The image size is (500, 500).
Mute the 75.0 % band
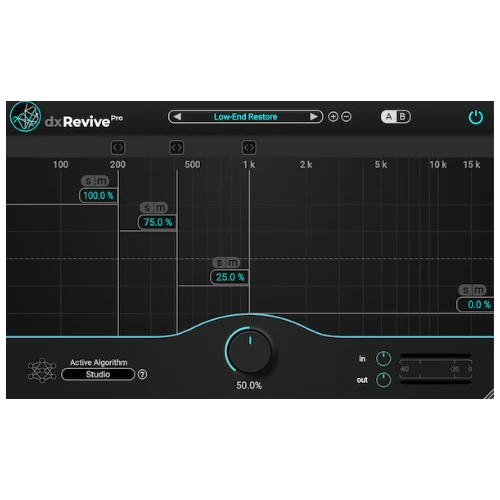pos(161,208)
